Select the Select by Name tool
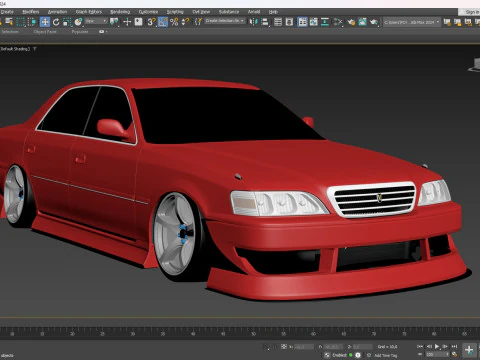 (x=9, y=22)
